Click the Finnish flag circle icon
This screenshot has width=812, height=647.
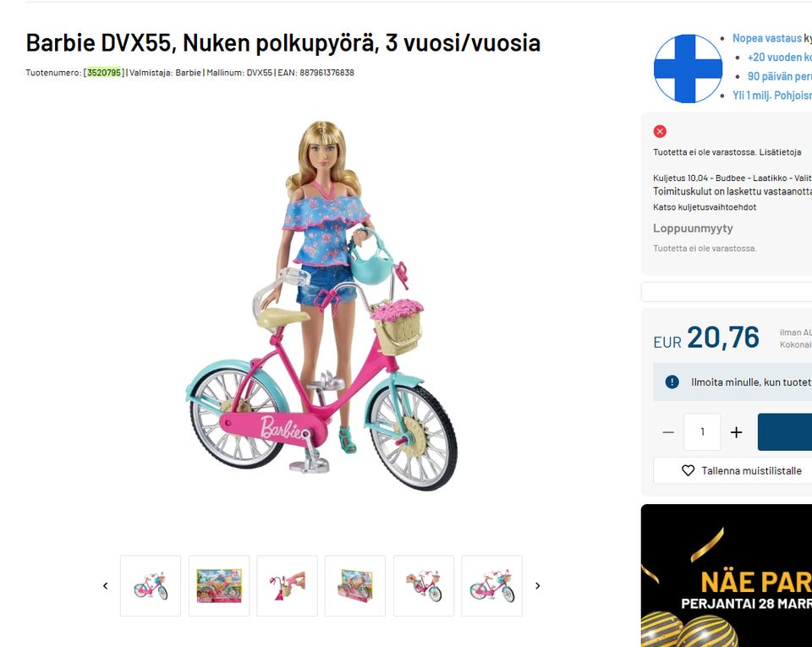pyautogui.click(x=689, y=69)
